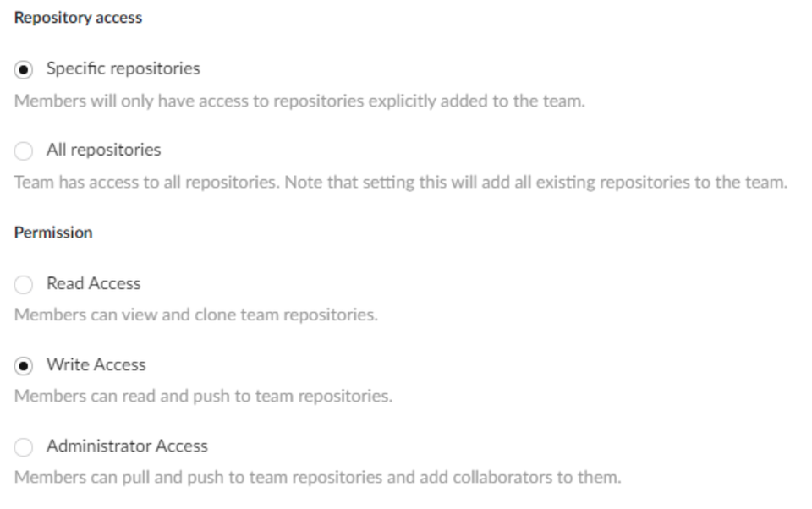
Task: Click the "Administrator Access" label text
Action: coord(127,446)
